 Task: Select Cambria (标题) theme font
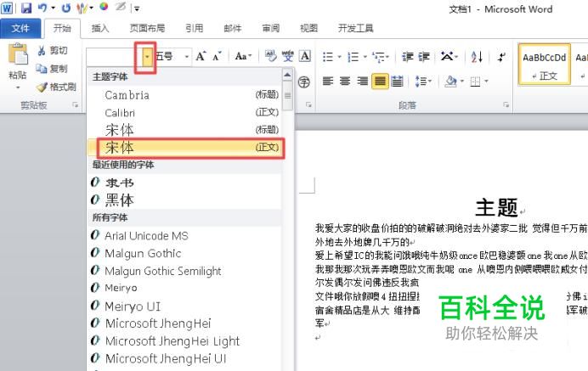(184, 95)
